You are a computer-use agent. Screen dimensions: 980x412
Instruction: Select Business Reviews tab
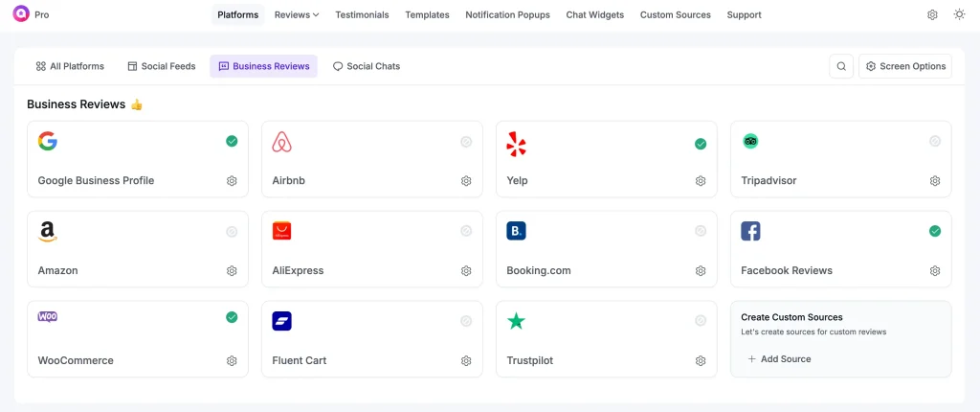point(264,66)
